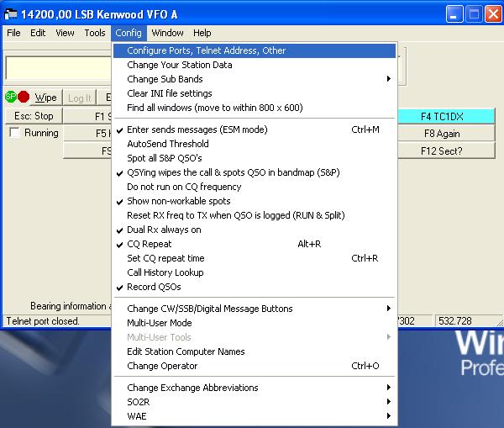Close the Config menu via its header
The image size is (504, 428).
129,33
